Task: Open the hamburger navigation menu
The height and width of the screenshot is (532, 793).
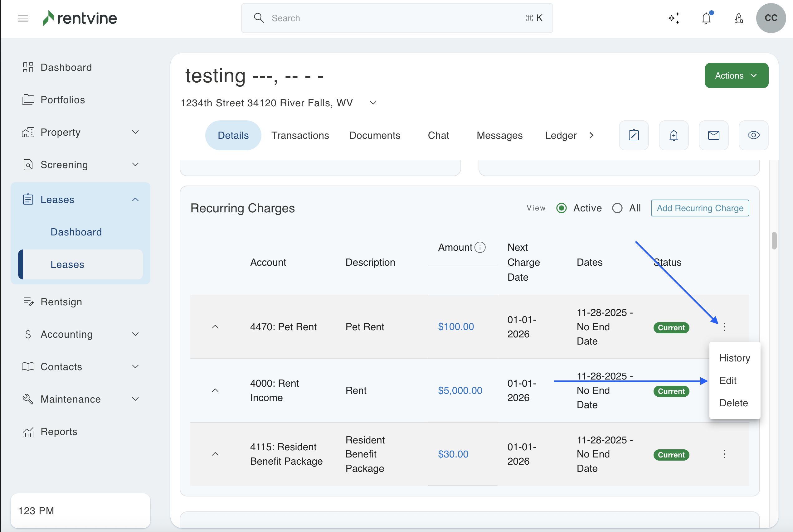Action: click(23, 18)
